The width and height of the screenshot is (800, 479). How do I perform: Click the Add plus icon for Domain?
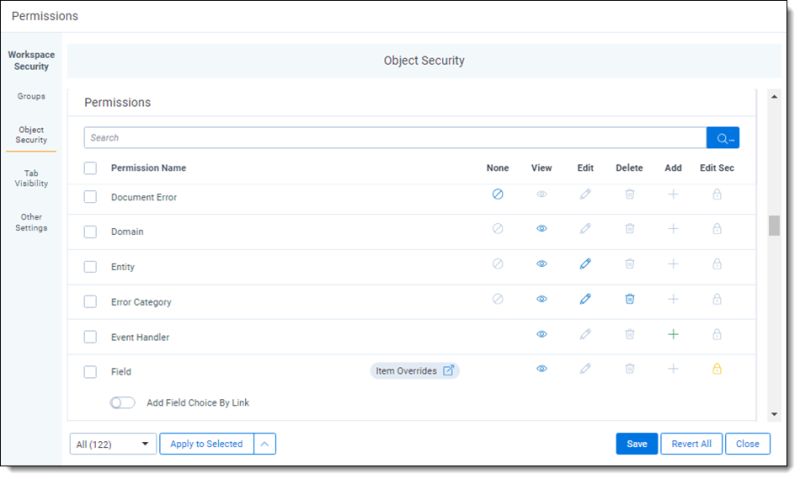pyautogui.click(x=673, y=229)
